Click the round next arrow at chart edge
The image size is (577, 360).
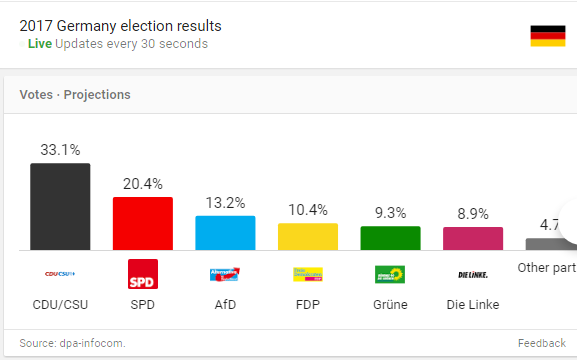tap(570, 221)
